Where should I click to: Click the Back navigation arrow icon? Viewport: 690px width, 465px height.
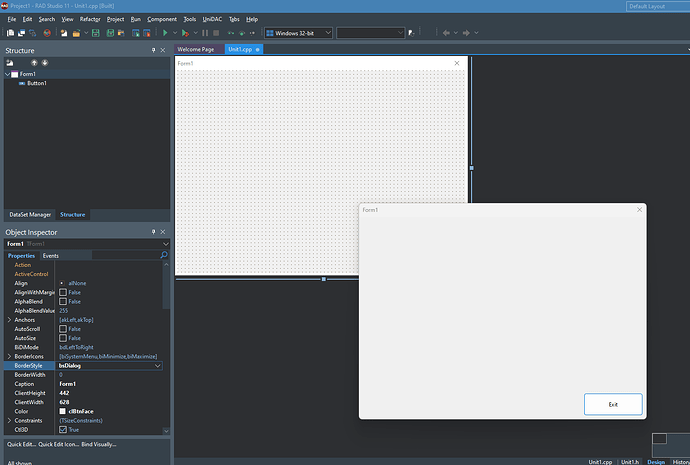click(x=446, y=33)
